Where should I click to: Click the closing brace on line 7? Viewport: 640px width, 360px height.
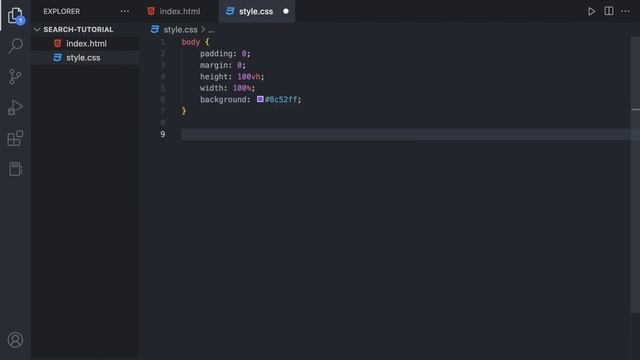pyautogui.click(x=184, y=111)
